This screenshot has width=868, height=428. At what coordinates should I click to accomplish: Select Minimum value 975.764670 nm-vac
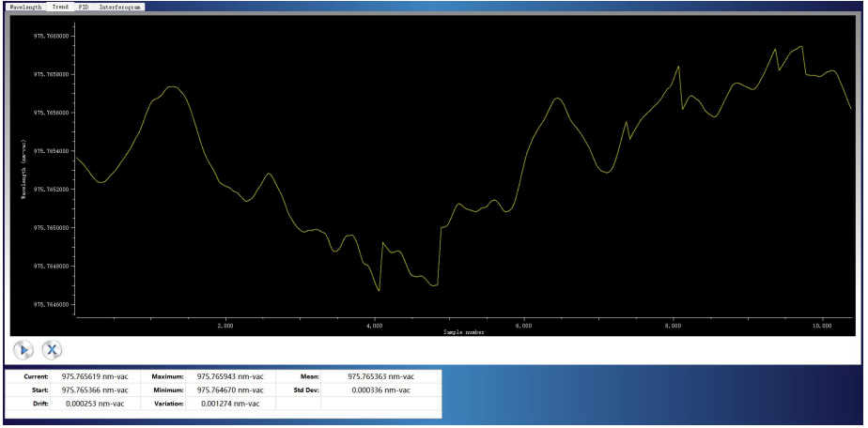pyautogui.click(x=230, y=390)
